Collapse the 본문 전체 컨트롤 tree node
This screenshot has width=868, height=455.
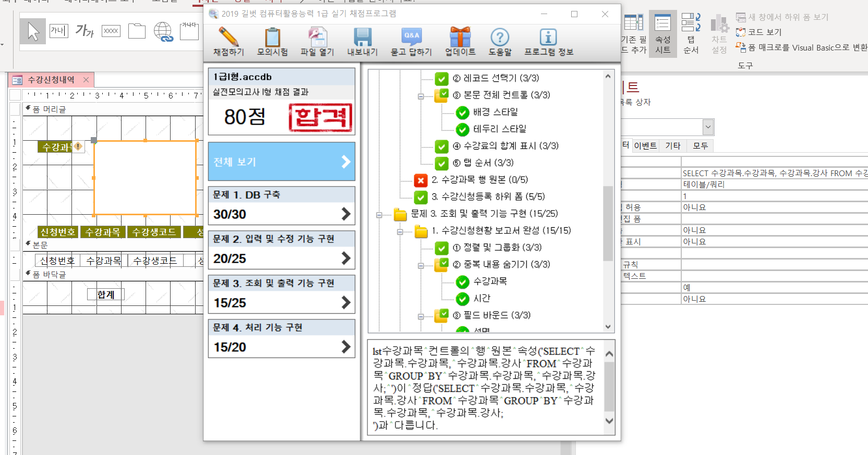[421, 96]
